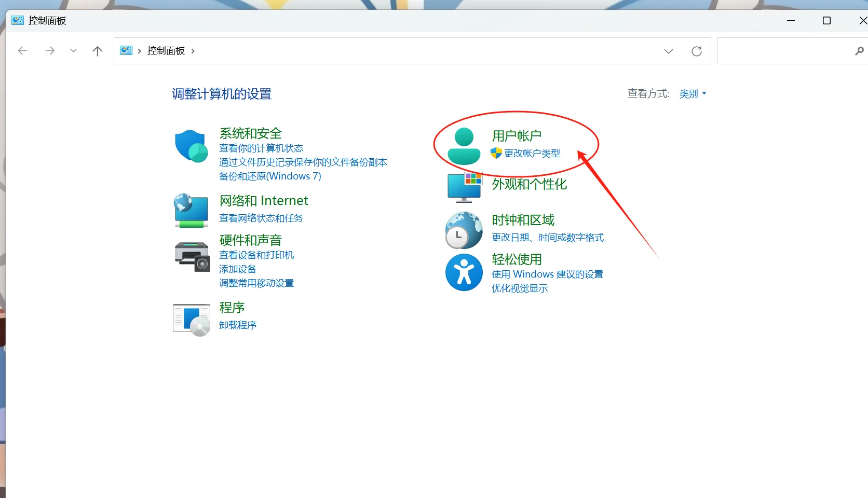
Task: Click the Control Panel icon in the title bar
Action: [x=18, y=20]
